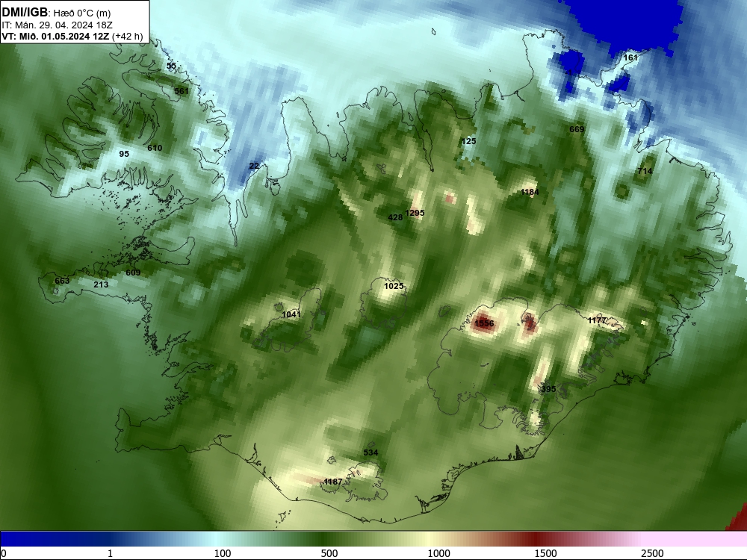This screenshot has width=747, height=560.
Task: Click the 125 value label
Action: 469,141
